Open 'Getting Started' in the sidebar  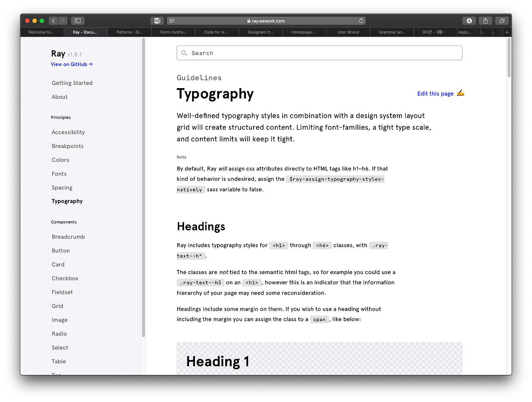click(x=72, y=83)
